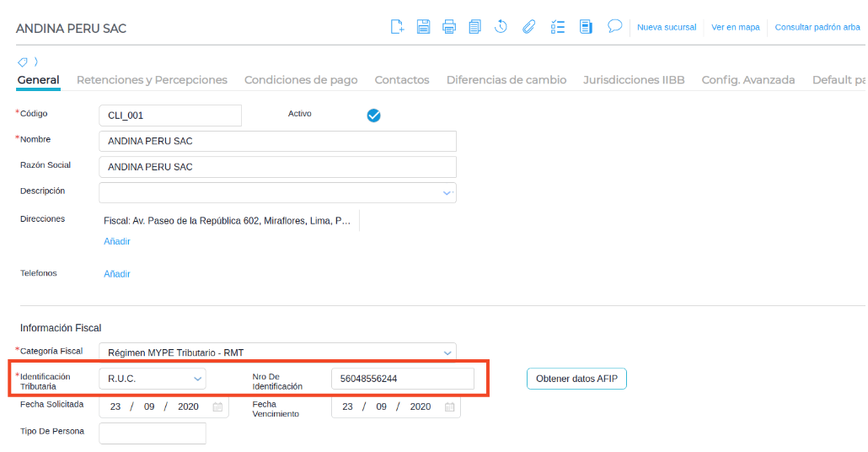Switch to the General tab
868x452 pixels.
click(38, 80)
